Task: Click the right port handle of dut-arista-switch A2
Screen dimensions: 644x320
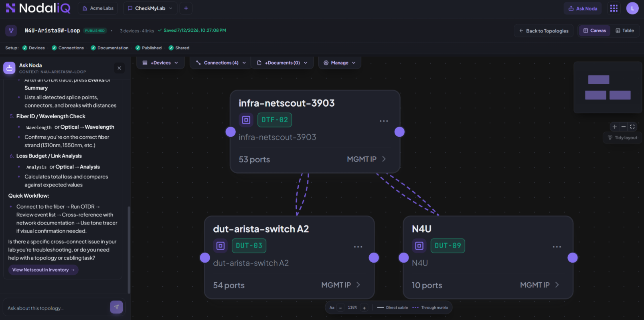Action: pos(374,258)
